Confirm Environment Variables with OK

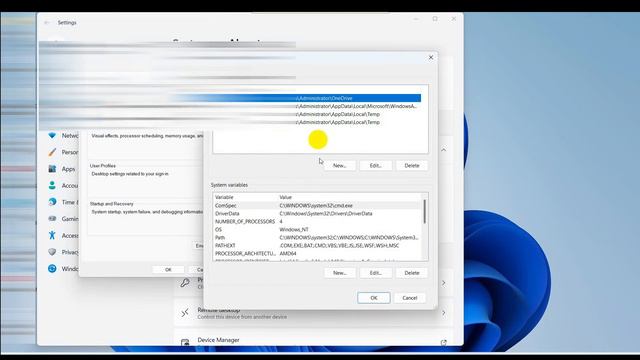pos(373,298)
